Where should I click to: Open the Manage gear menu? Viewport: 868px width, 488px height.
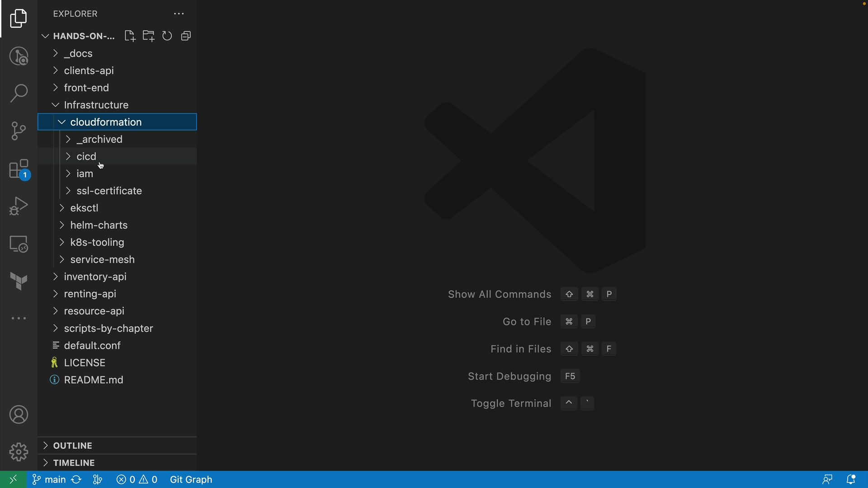click(x=19, y=451)
